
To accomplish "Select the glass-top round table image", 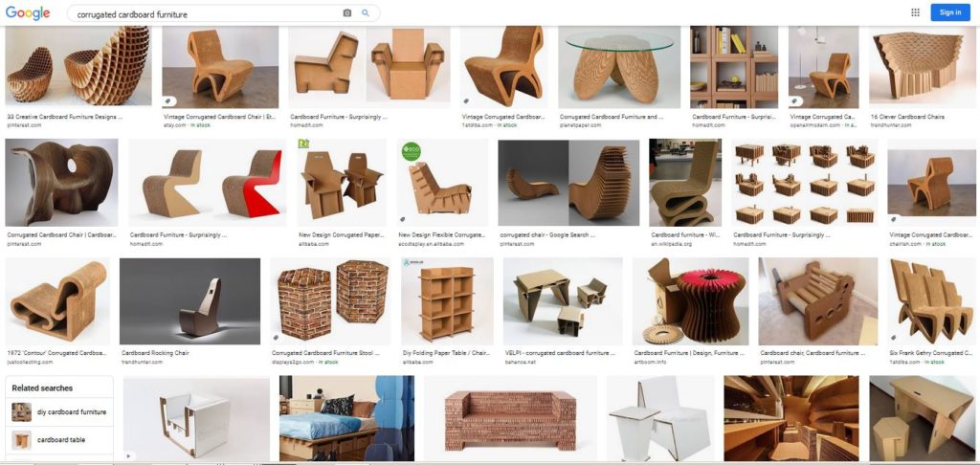I will (619, 68).
